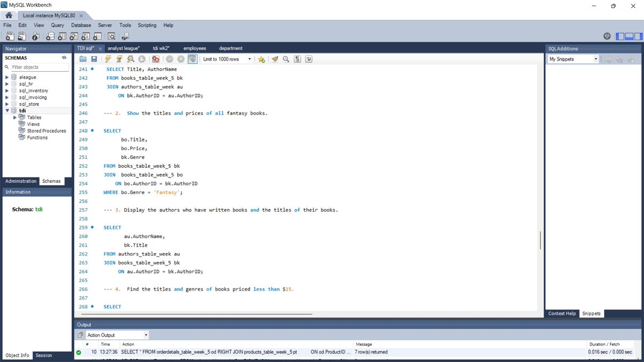The image size is (644, 362).
Task: Stop the running query
Action: (142, 59)
